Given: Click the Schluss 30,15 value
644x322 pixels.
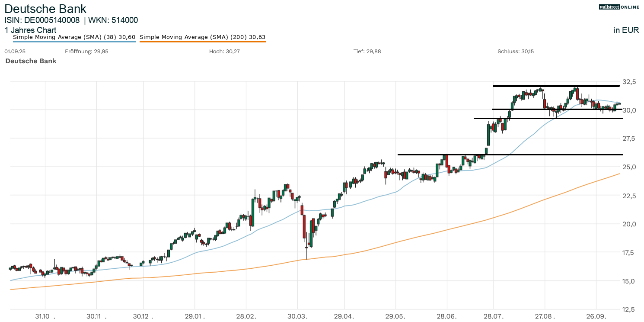Looking at the screenshot, I should (516, 52).
